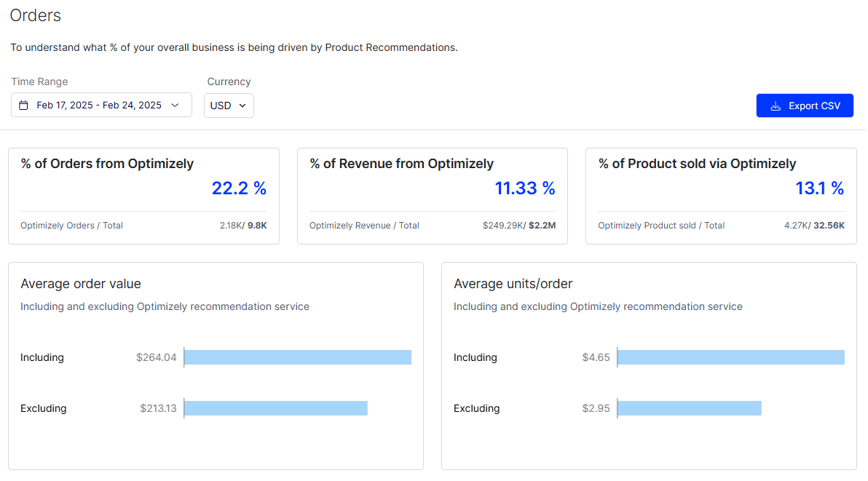Click the Orders page heading
The width and height of the screenshot is (868, 481).
click(x=36, y=15)
